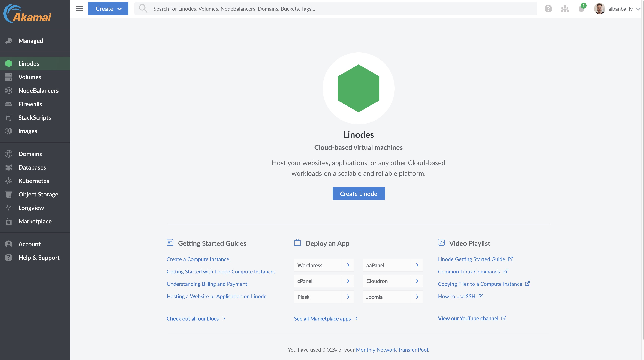Click the Longview pulse icon in sidebar
Image resolution: width=644 pixels, height=360 pixels.
click(8, 208)
